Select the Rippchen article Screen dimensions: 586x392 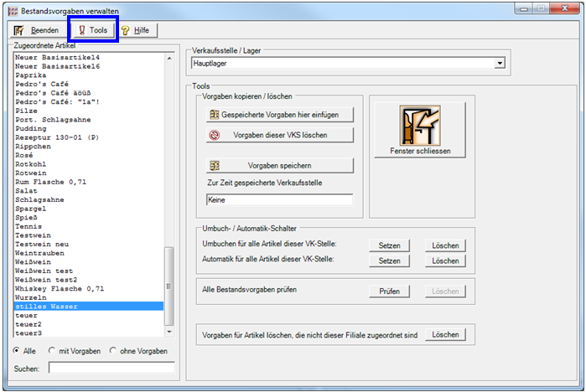point(89,147)
